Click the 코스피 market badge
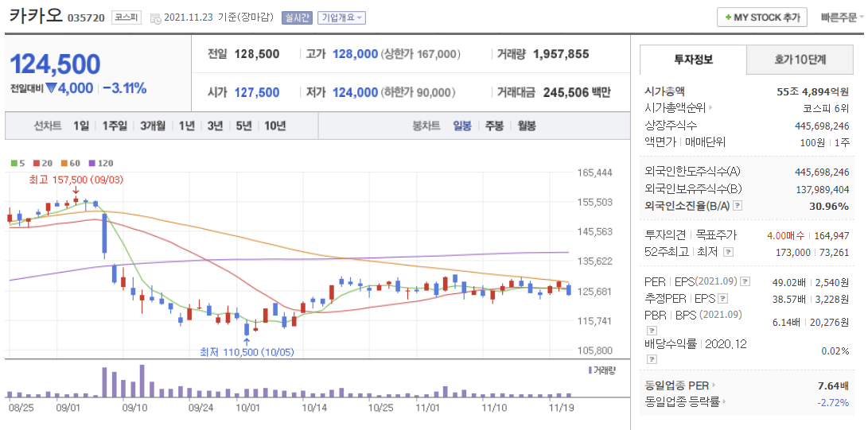This screenshot has width=868, height=430. (x=127, y=17)
